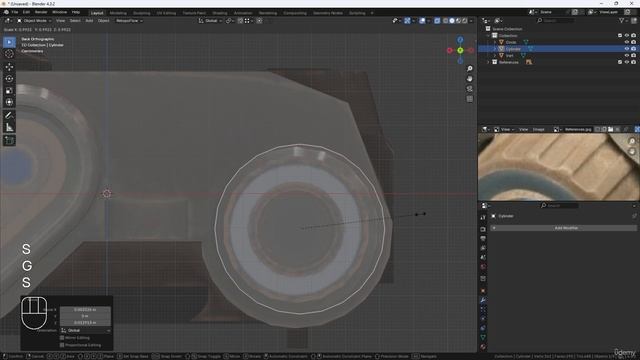Toggle X-Ray viewport display

coord(437,20)
